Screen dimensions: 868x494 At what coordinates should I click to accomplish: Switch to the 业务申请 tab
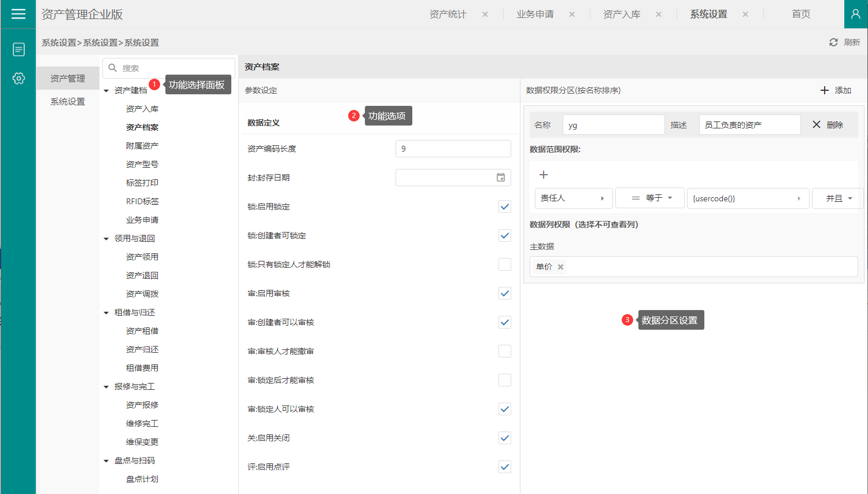pyautogui.click(x=535, y=14)
